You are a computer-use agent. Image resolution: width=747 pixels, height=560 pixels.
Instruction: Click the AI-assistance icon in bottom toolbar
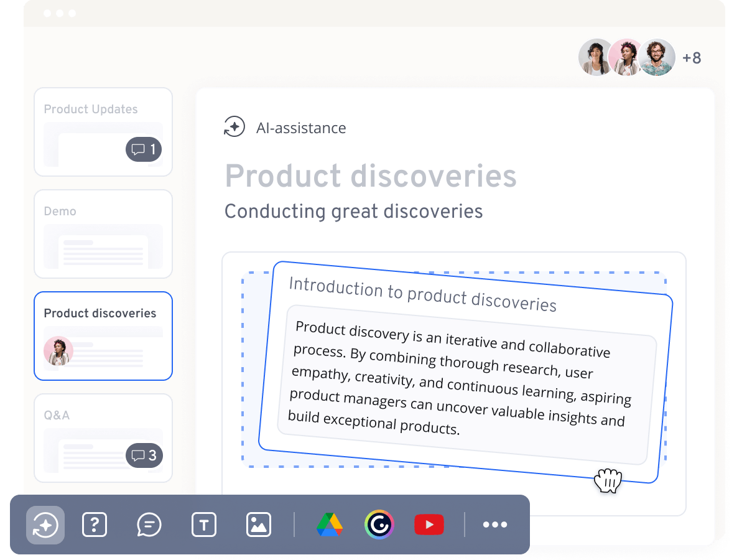(45, 525)
